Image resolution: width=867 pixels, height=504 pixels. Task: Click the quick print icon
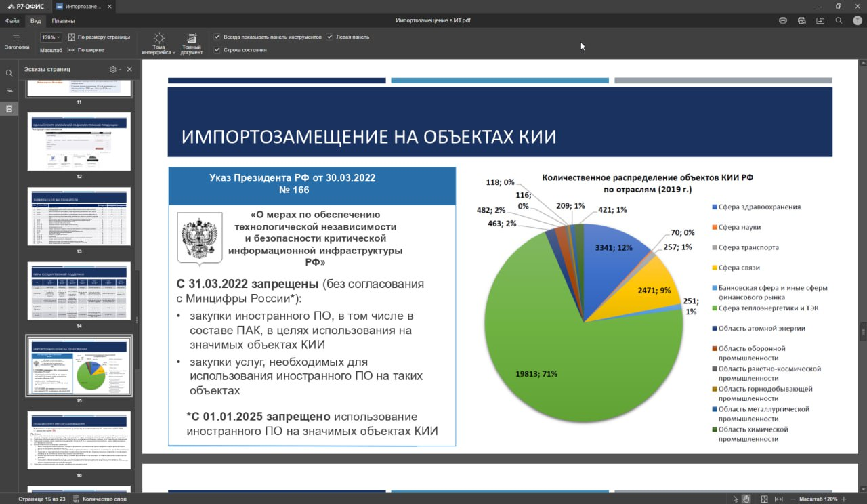click(x=801, y=21)
